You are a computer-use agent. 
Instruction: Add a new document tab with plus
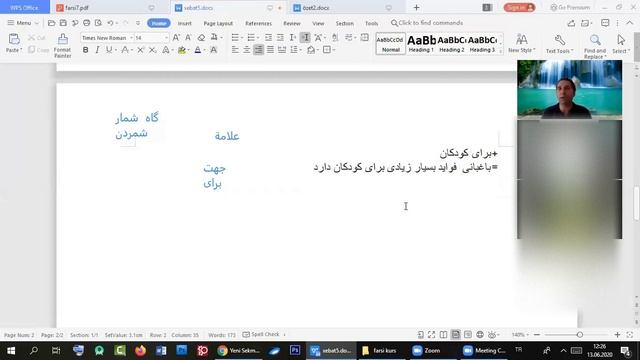click(416, 7)
